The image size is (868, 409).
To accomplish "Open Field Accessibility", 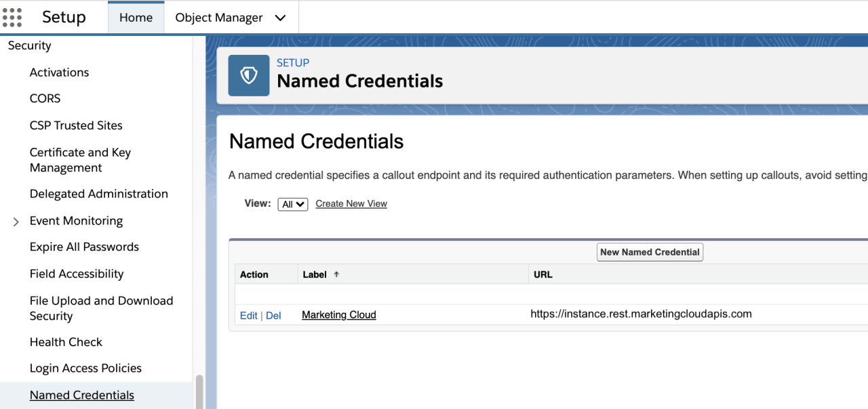I will point(77,274).
